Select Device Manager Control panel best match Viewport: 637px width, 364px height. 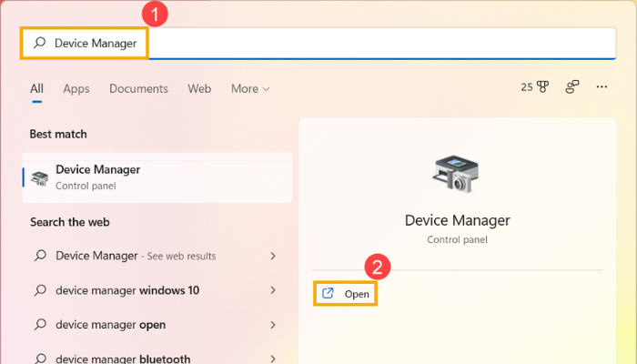[x=157, y=177]
